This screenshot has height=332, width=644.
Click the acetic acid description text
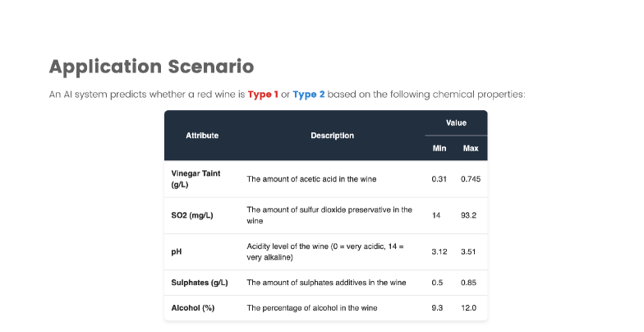click(310, 179)
